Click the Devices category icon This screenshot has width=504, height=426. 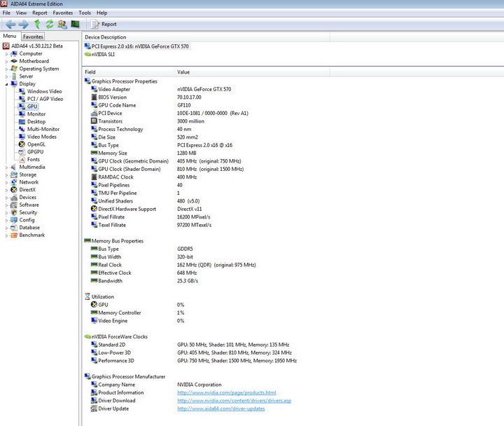click(14, 197)
